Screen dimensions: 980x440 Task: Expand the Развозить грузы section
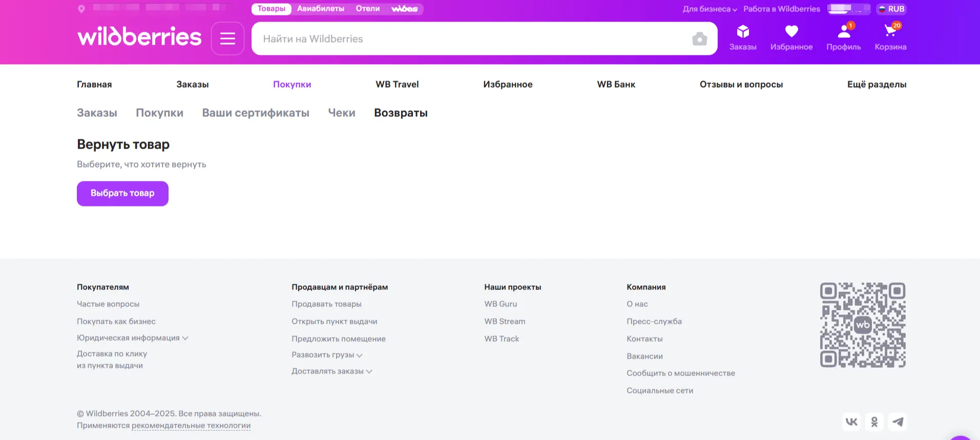point(326,355)
